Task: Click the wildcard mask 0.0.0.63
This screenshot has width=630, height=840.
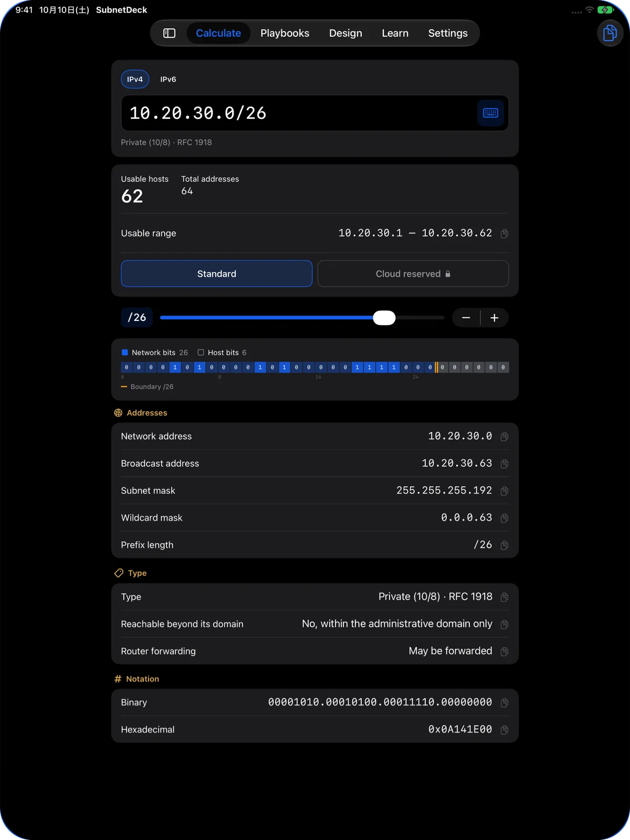Action: [x=467, y=517]
